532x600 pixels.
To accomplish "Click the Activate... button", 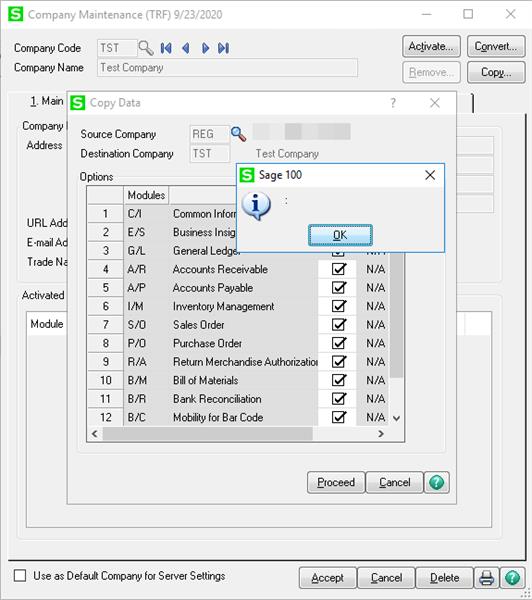I will click(x=431, y=46).
